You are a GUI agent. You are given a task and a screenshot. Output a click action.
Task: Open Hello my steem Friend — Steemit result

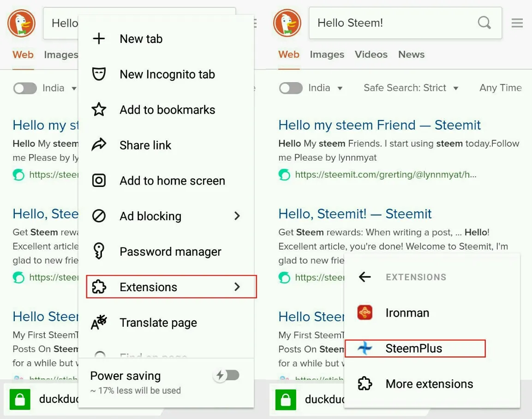coord(379,125)
